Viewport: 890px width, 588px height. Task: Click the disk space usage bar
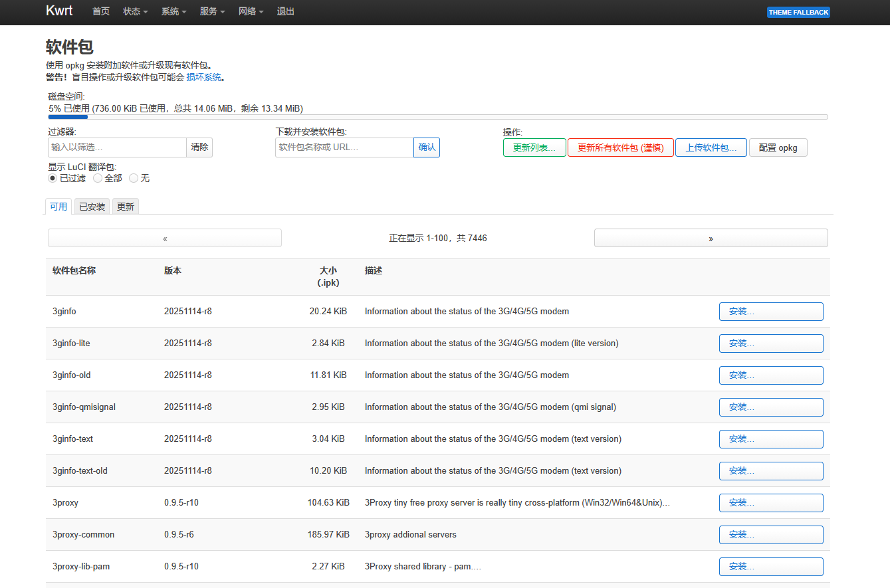pos(437,117)
